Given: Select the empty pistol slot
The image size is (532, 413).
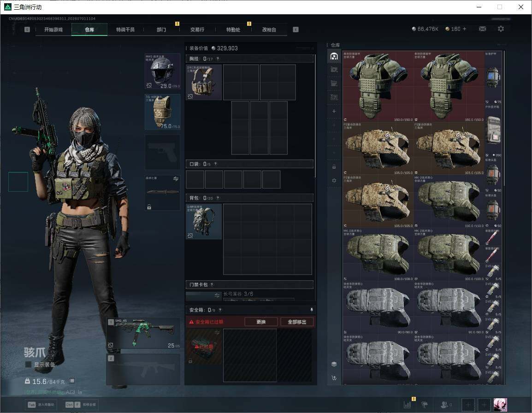Looking at the screenshot, I should click(x=163, y=153).
